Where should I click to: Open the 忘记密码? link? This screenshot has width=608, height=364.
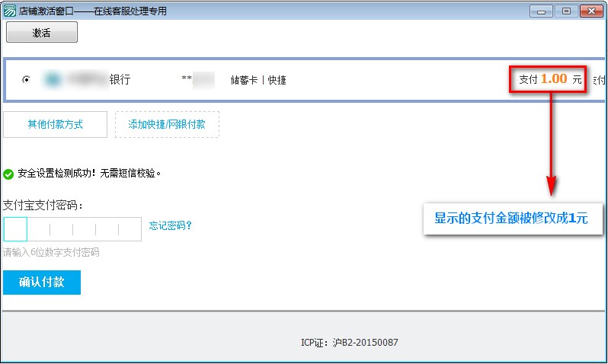click(170, 225)
